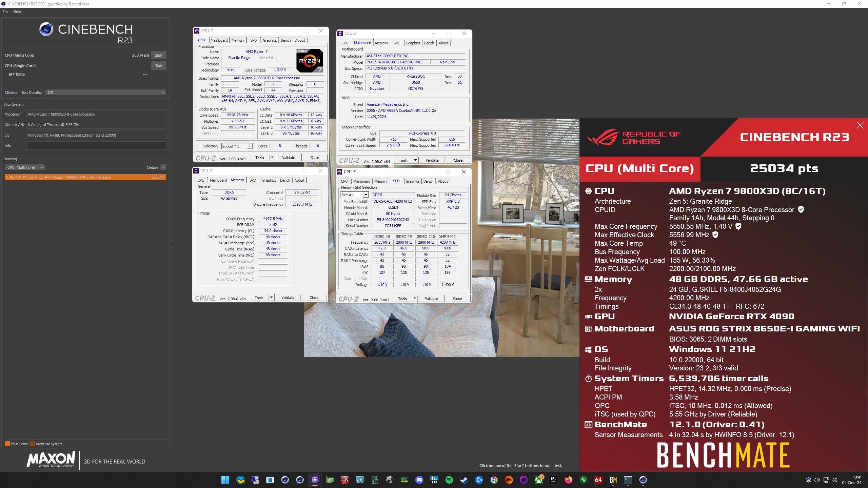Click Validate in the SPD tab CPU-Z window
This screenshot has width=868, height=488.
click(431, 299)
